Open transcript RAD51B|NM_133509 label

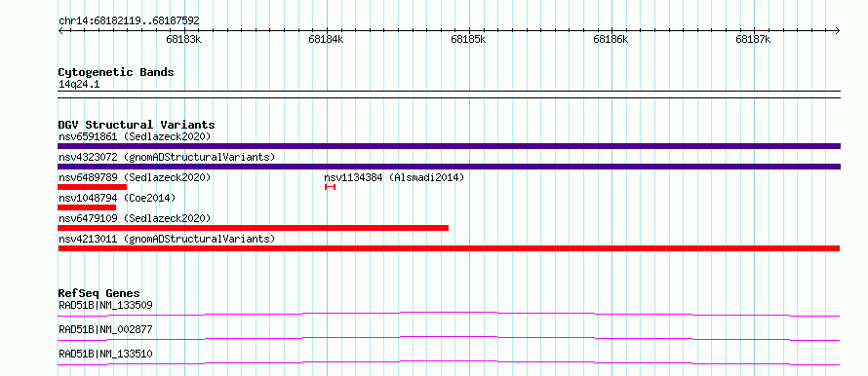coord(105,305)
